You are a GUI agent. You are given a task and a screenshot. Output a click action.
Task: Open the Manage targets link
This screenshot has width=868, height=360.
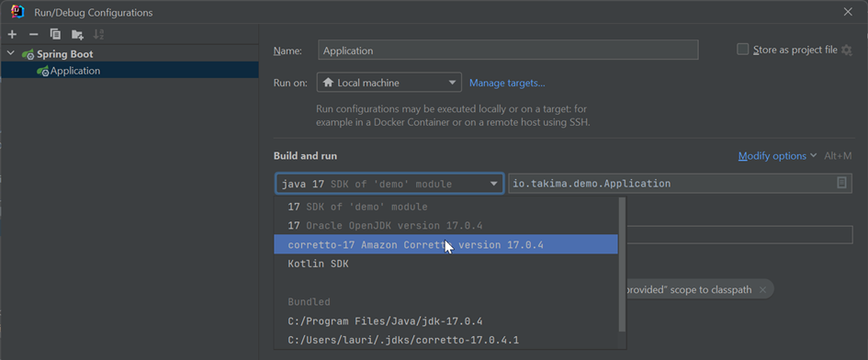tap(507, 83)
